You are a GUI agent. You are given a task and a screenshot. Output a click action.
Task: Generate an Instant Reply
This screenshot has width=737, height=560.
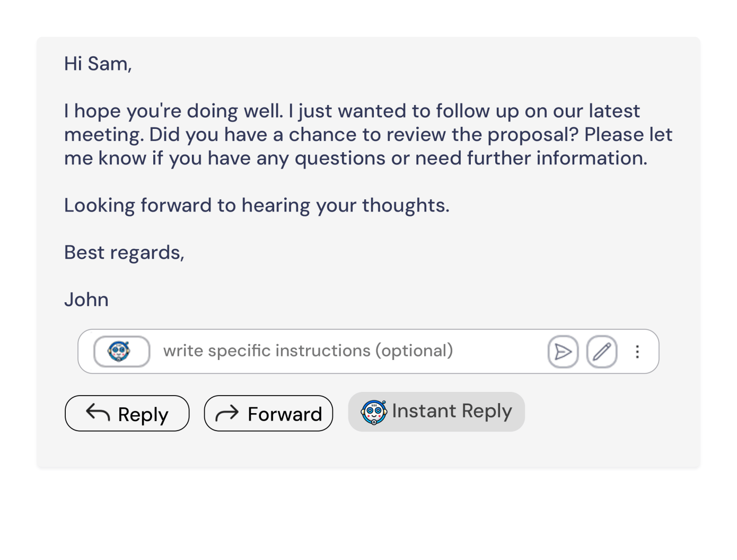436,412
